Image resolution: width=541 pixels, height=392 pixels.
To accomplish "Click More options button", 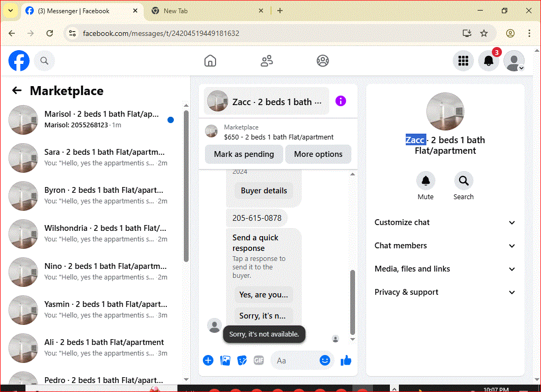I will pos(318,154).
